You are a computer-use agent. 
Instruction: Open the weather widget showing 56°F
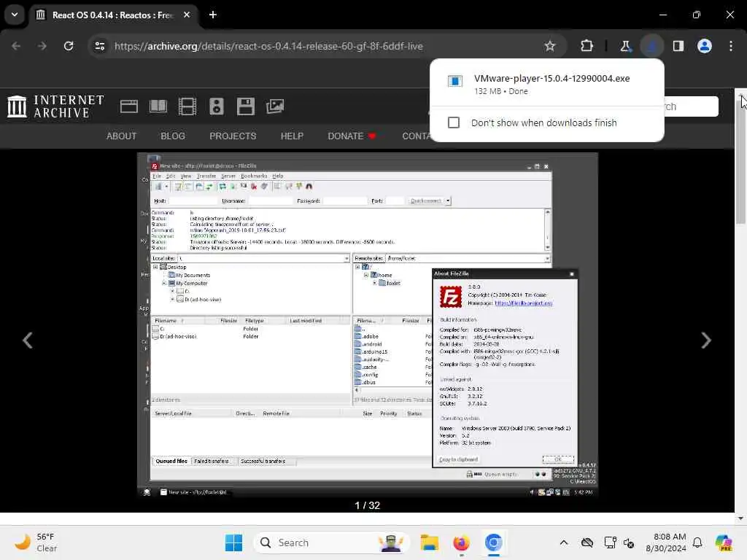click(x=36, y=542)
